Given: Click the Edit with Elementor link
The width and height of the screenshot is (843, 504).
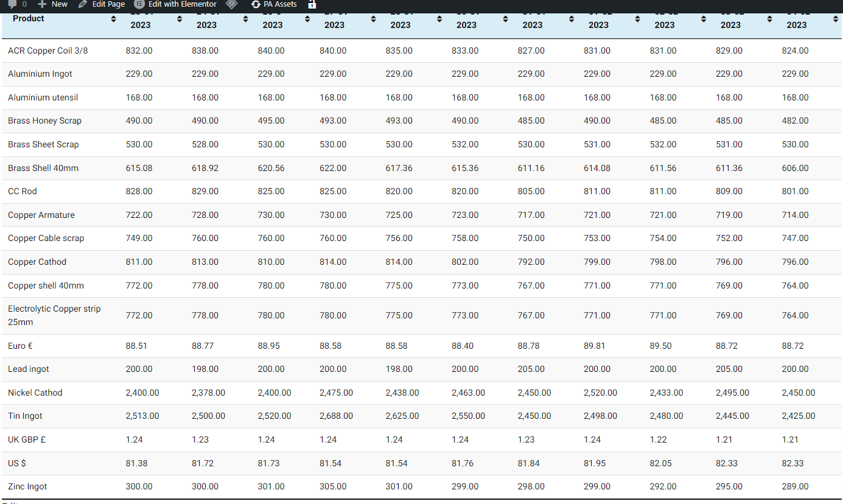Looking at the screenshot, I should (x=182, y=4).
